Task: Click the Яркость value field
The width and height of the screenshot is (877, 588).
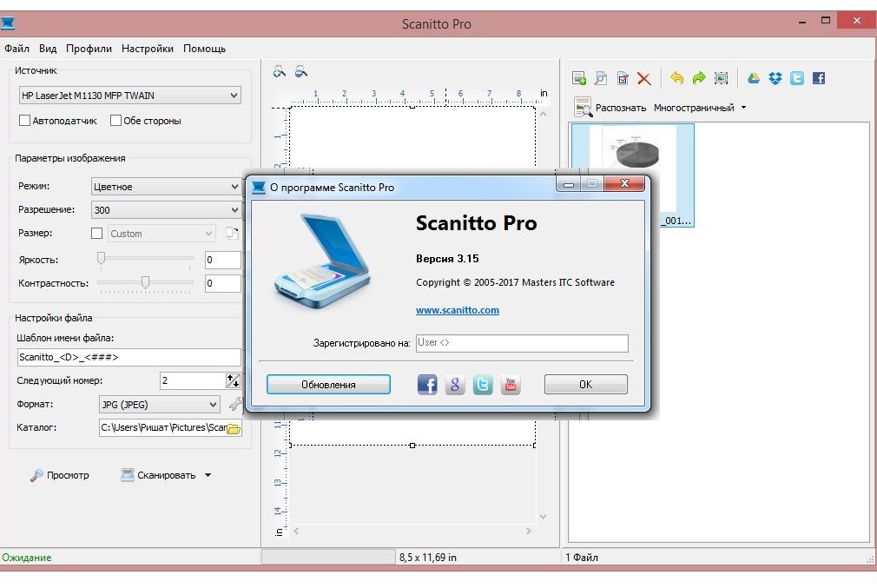Action: [222, 260]
